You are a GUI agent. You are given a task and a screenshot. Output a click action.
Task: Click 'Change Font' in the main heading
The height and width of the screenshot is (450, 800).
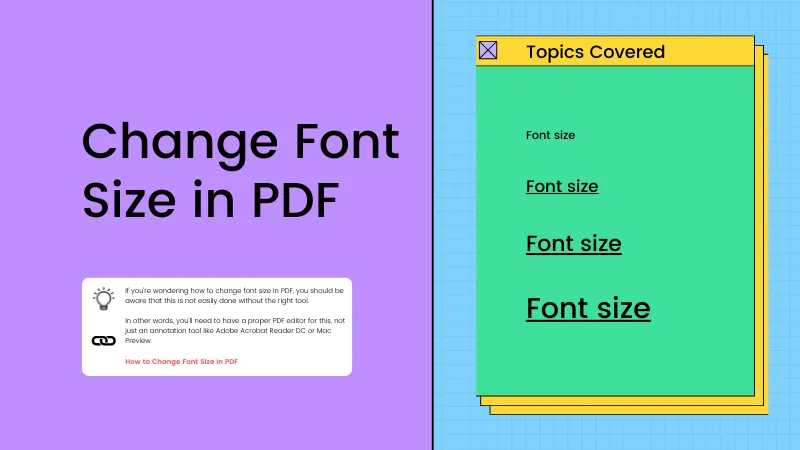coord(240,144)
